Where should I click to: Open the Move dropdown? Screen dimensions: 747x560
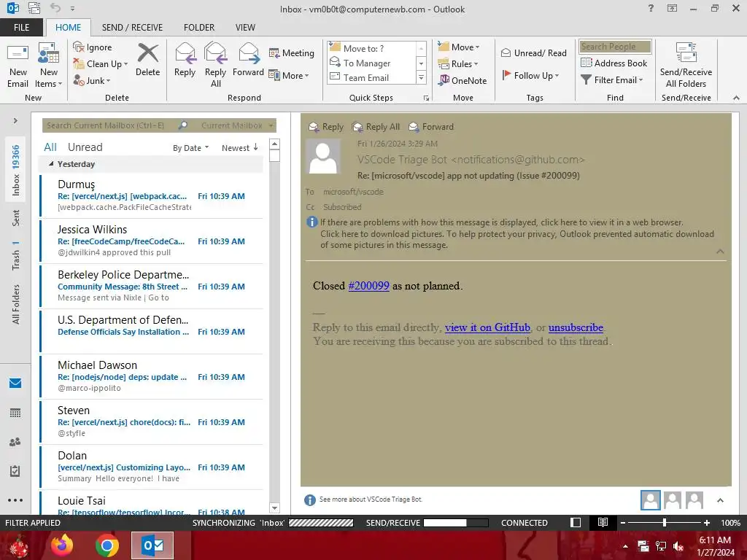tap(459, 47)
